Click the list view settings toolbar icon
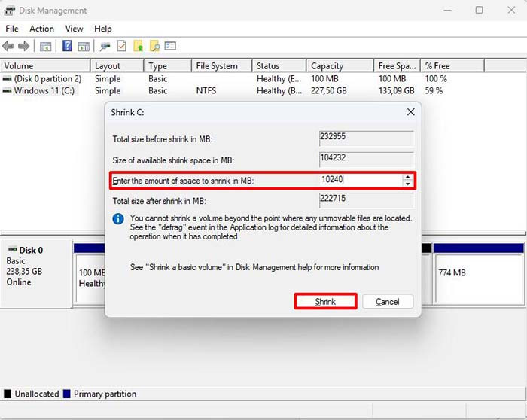Viewport: 527px width, 420px height. 171,47
